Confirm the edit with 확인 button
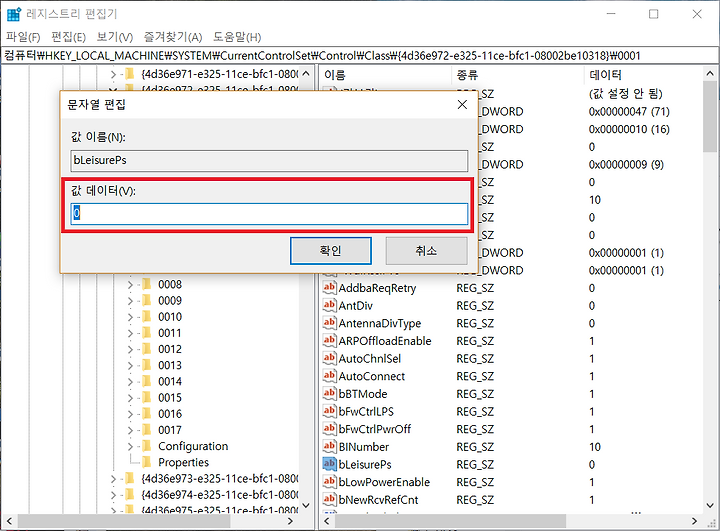The width and height of the screenshot is (720, 531). tap(331, 251)
